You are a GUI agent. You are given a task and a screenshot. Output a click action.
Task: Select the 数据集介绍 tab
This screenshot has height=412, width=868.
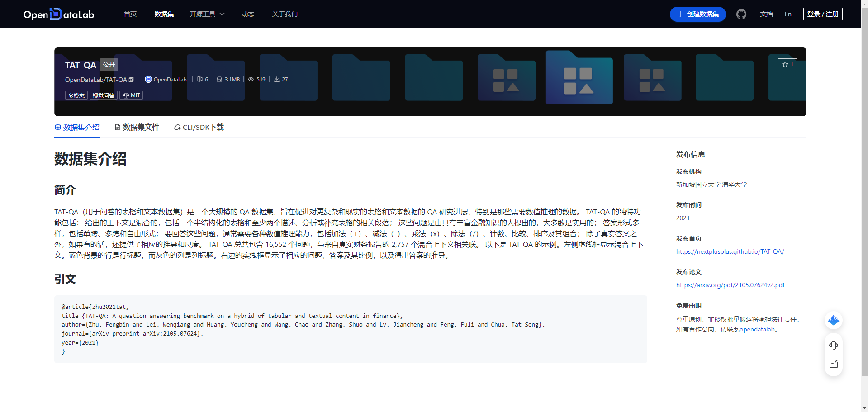(x=77, y=128)
